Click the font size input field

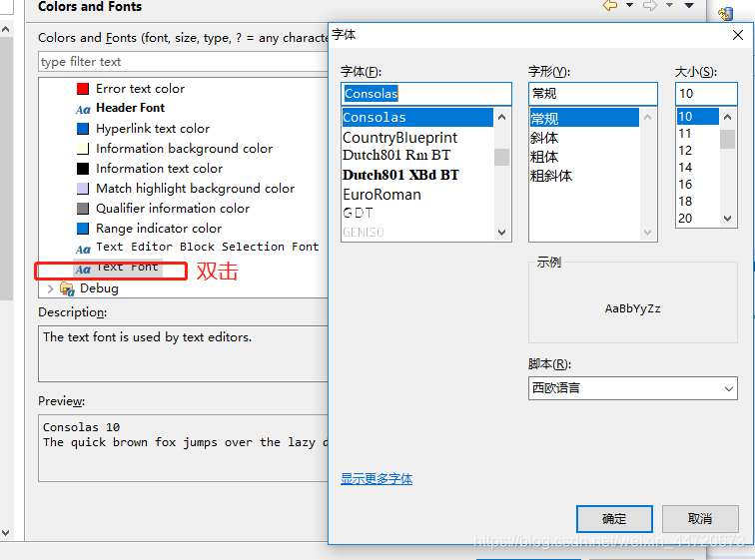point(706,94)
